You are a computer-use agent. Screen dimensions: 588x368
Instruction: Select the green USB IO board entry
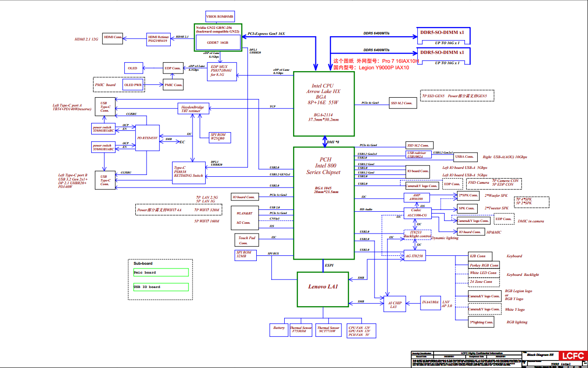(161, 287)
